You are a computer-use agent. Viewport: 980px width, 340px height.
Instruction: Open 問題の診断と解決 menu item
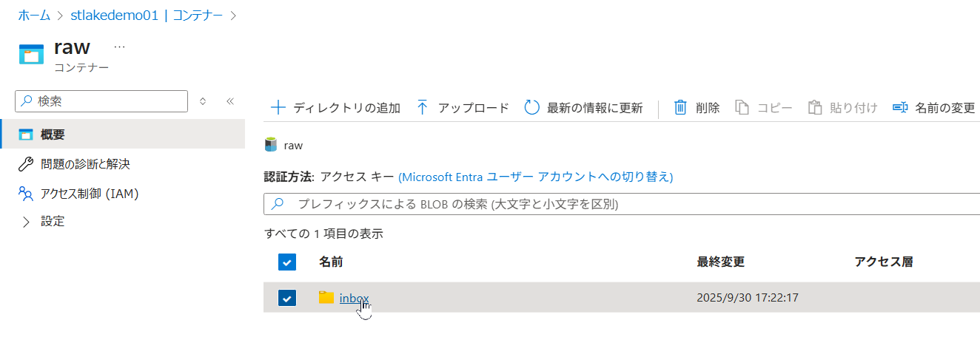pyautogui.click(x=85, y=164)
